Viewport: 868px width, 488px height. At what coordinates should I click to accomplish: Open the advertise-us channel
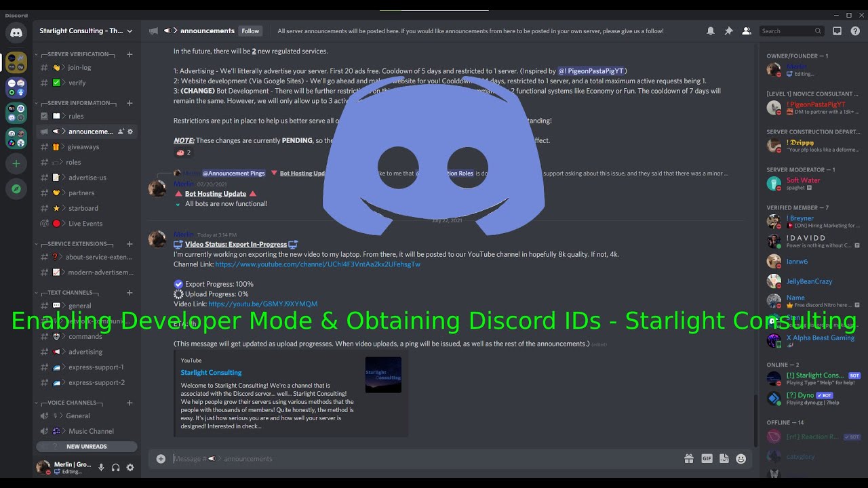pos(87,178)
